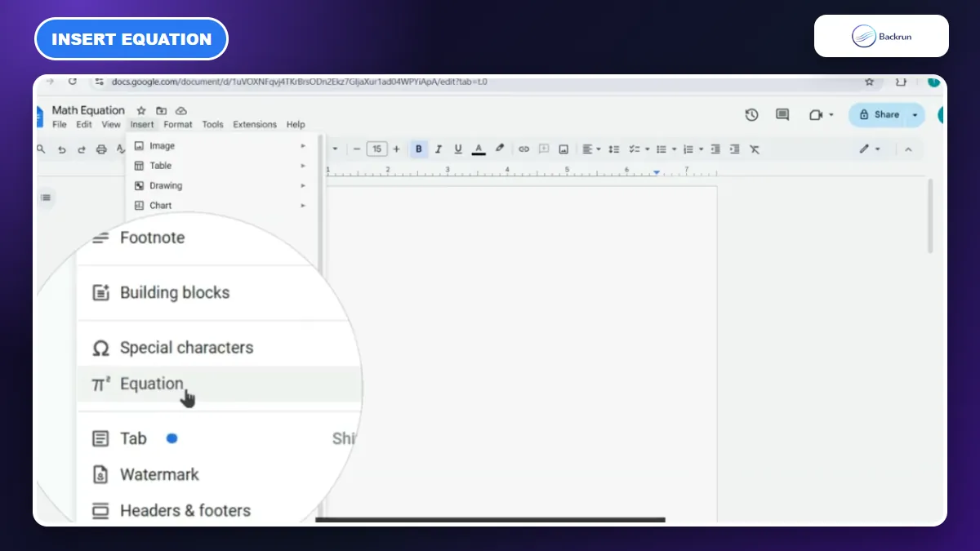Expand the numbered list options arrow
This screenshot has width=980, height=551.
click(x=701, y=149)
